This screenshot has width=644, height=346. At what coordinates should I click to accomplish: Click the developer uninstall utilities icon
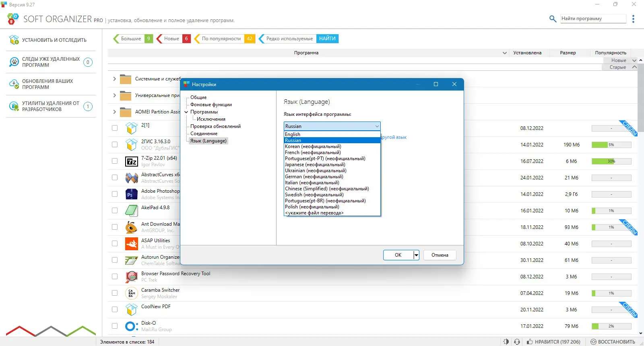tap(14, 106)
